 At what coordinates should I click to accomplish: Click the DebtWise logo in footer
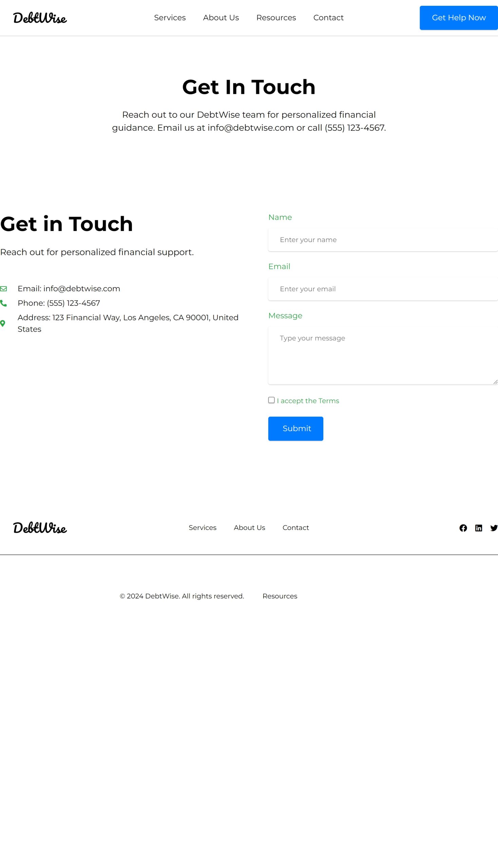pos(40,528)
